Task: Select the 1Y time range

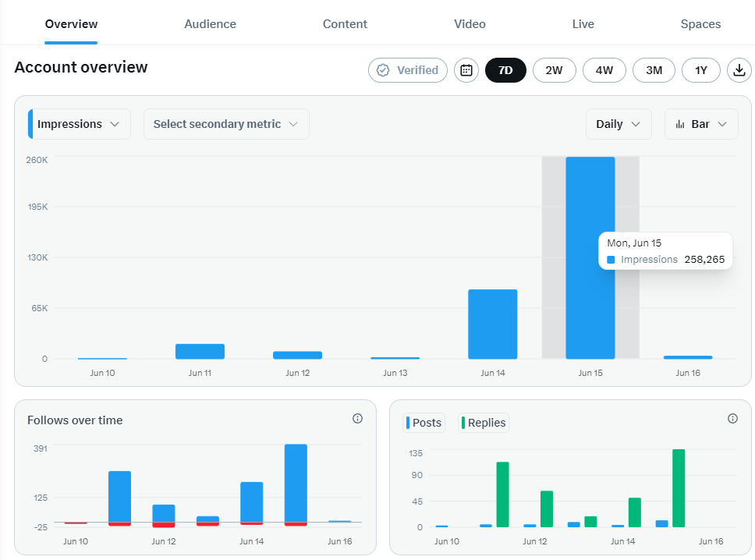Action: [701, 70]
